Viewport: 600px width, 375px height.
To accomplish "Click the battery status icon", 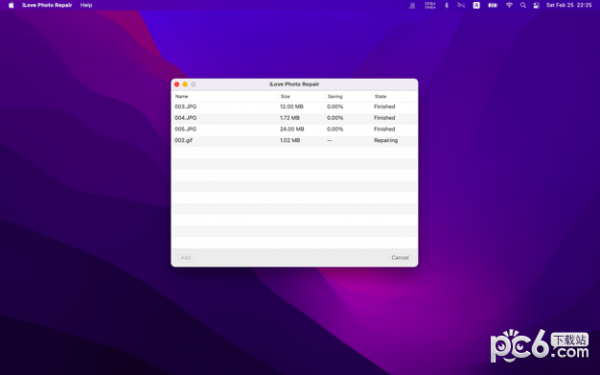I will coord(492,5).
